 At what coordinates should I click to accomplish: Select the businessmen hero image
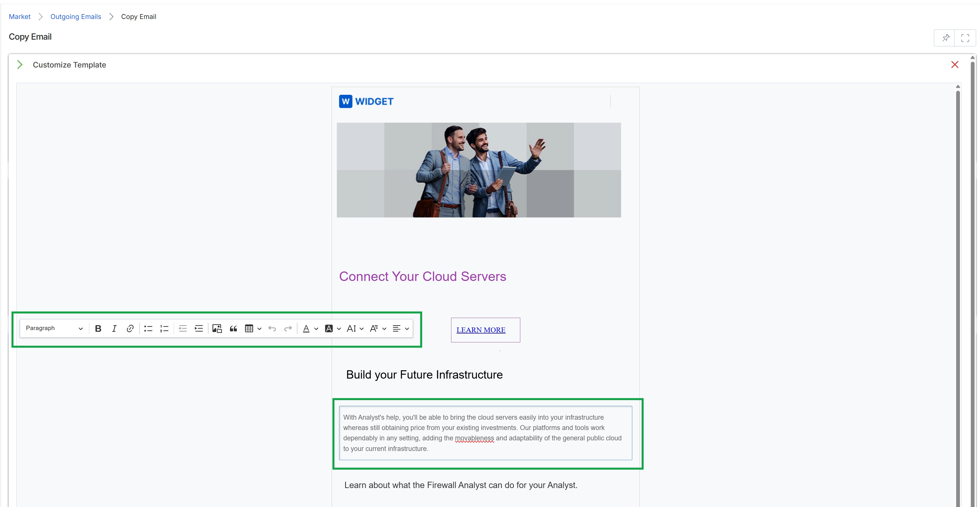tap(479, 170)
